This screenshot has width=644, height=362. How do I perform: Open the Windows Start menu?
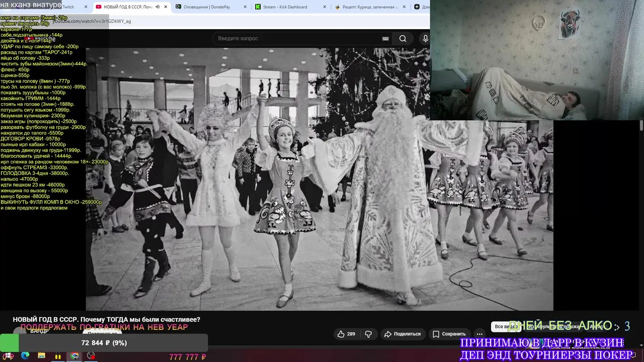tap(8, 356)
